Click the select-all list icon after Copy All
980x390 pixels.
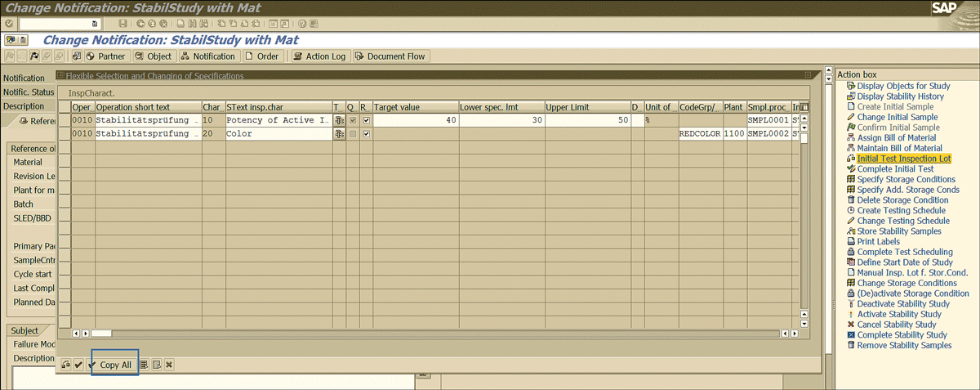pos(144,365)
